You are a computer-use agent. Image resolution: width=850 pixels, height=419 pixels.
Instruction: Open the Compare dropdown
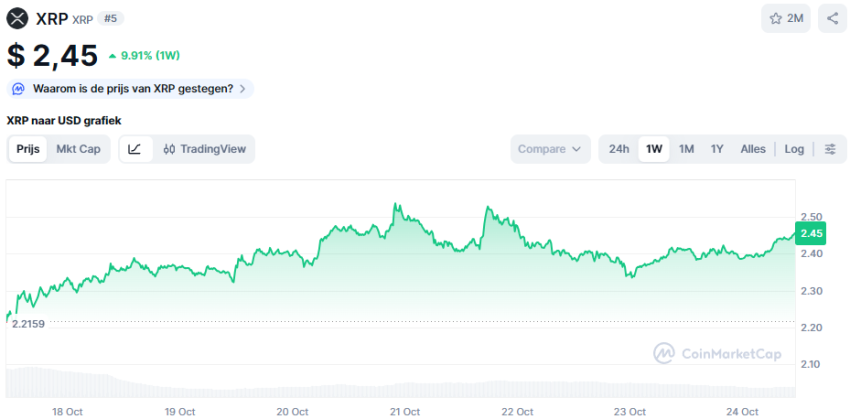pos(549,149)
